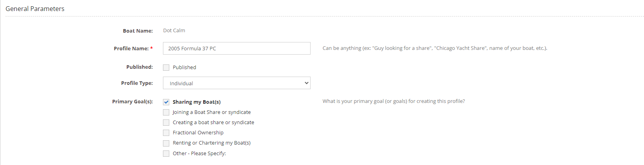Click the "Boat Name:" field label
The height and width of the screenshot is (165, 644).
tap(138, 31)
